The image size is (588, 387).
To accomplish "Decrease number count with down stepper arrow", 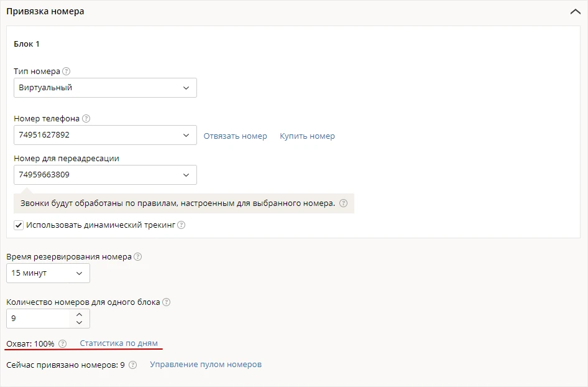I will 79,322.
